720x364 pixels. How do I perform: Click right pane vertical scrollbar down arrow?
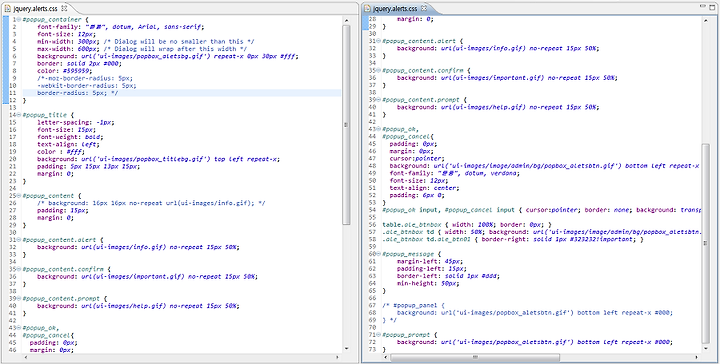tap(706, 349)
